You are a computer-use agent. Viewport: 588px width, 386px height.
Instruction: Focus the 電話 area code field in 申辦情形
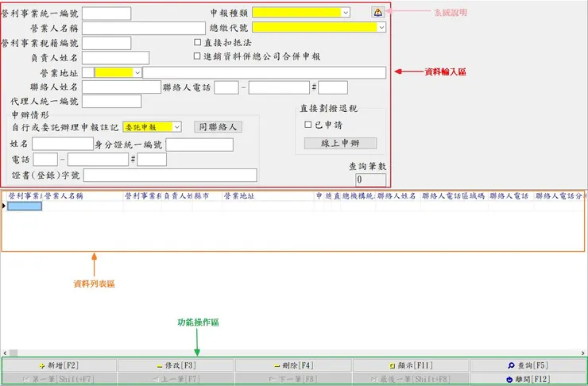point(45,160)
